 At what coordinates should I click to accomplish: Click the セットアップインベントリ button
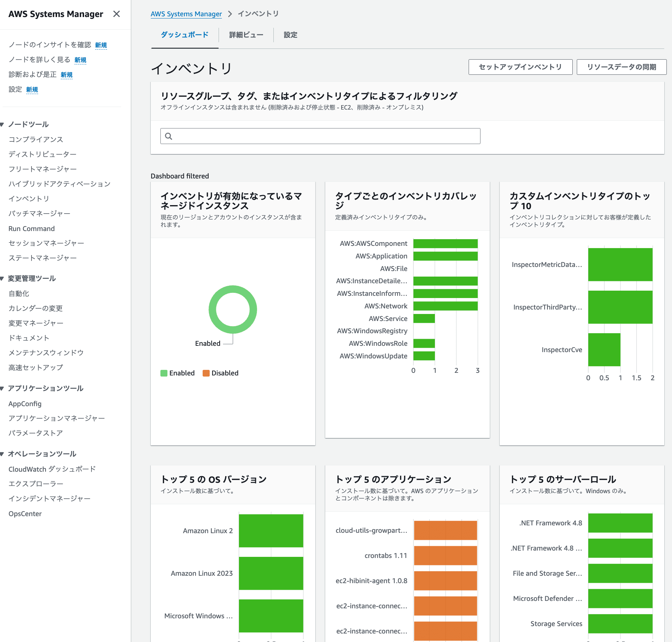(520, 67)
